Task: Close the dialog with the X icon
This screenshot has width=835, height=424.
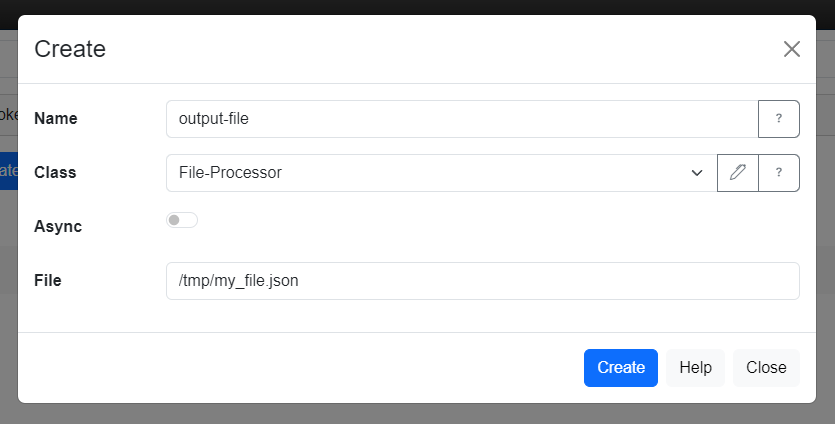Action: [792, 49]
